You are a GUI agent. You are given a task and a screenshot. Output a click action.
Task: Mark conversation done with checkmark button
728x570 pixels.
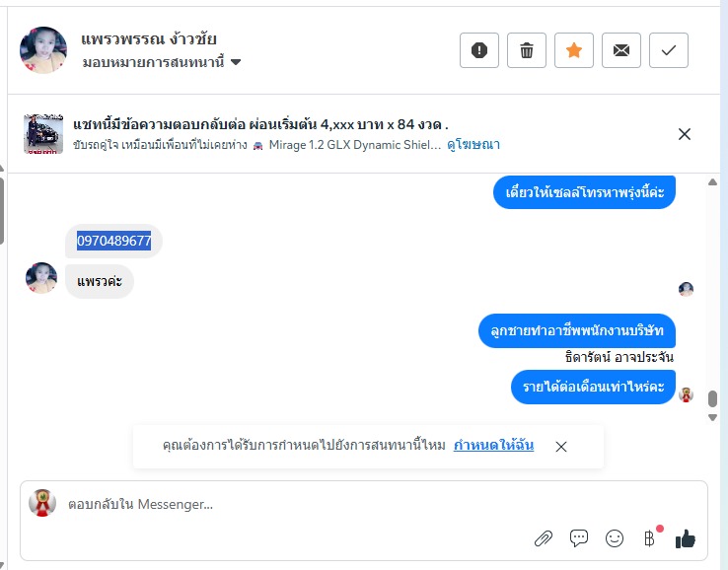click(x=669, y=50)
